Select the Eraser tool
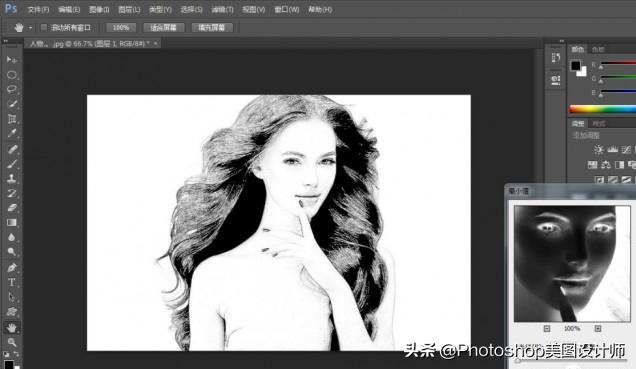 [11, 208]
